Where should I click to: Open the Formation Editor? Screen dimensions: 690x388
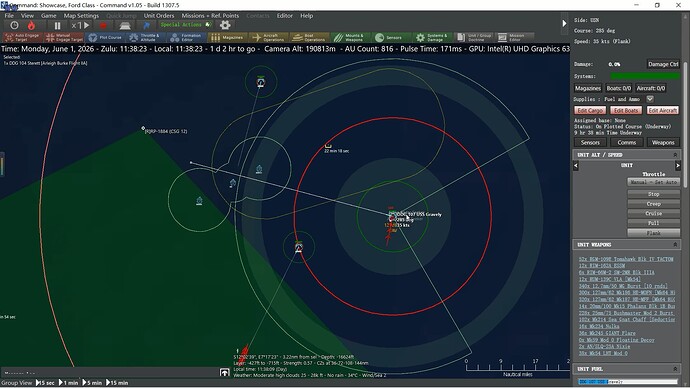tap(186, 38)
